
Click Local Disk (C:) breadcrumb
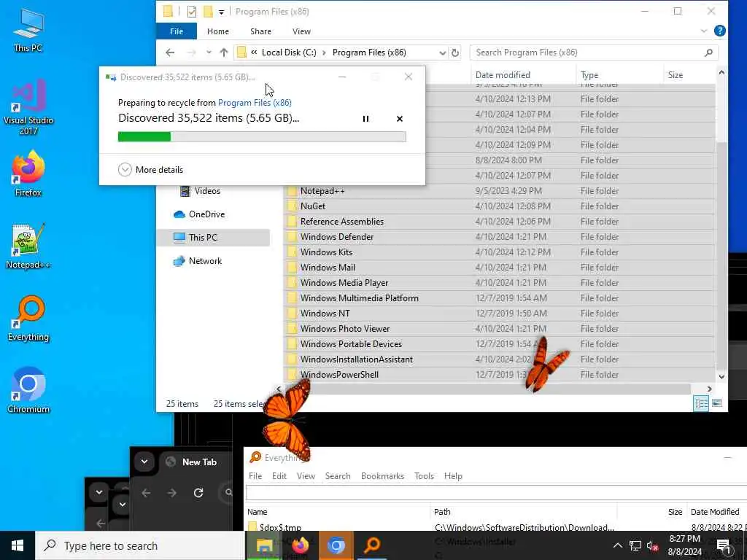coord(289,52)
